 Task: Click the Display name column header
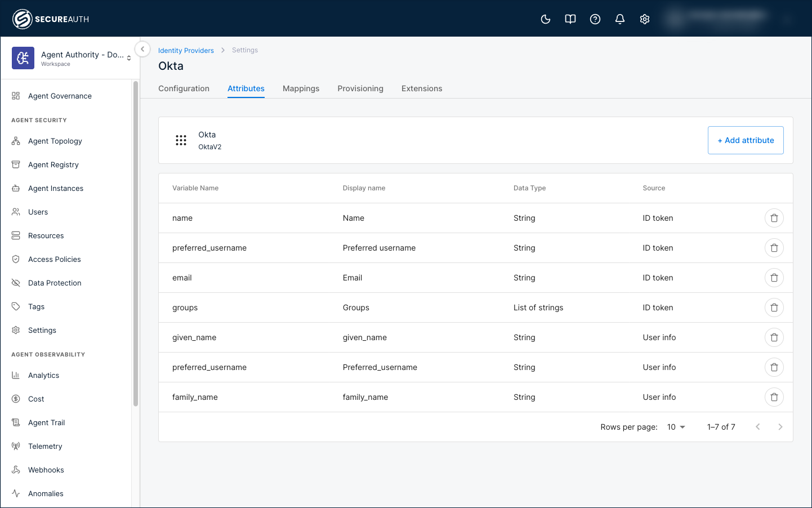(364, 188)
